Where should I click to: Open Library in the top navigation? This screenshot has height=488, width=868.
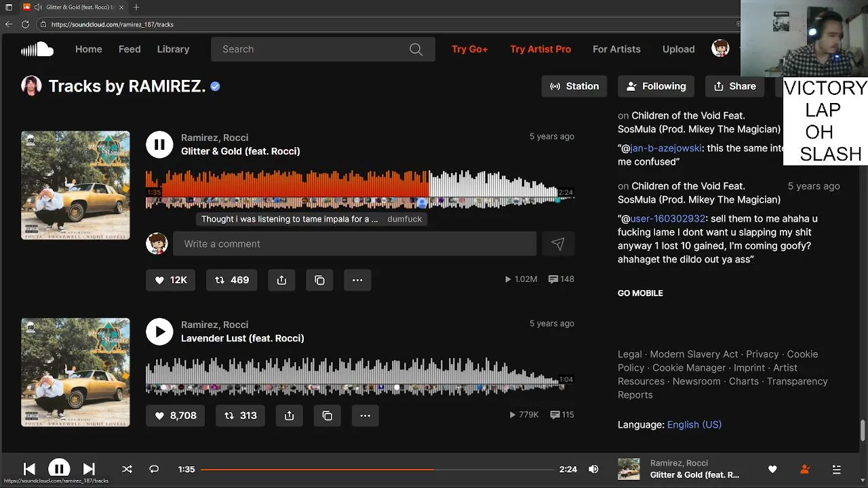point(174,49)
